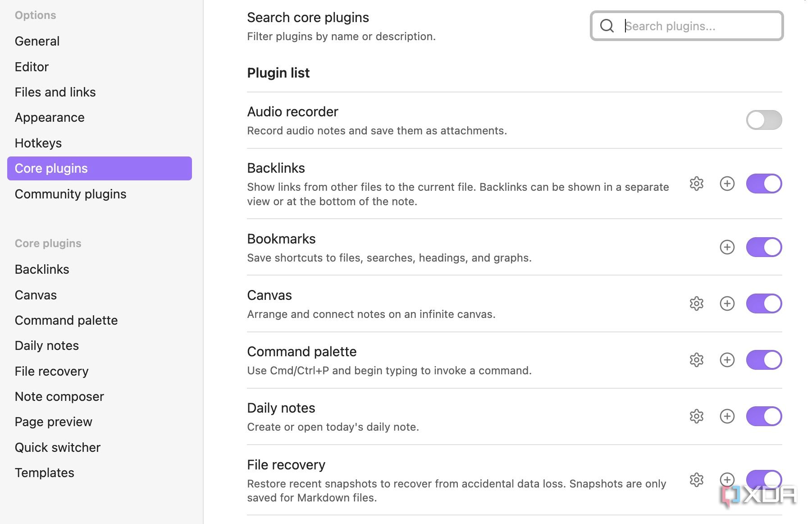Turn off the Daily notes toggle
The width and height of the screenshot is (812, 524).
(764, 416)
